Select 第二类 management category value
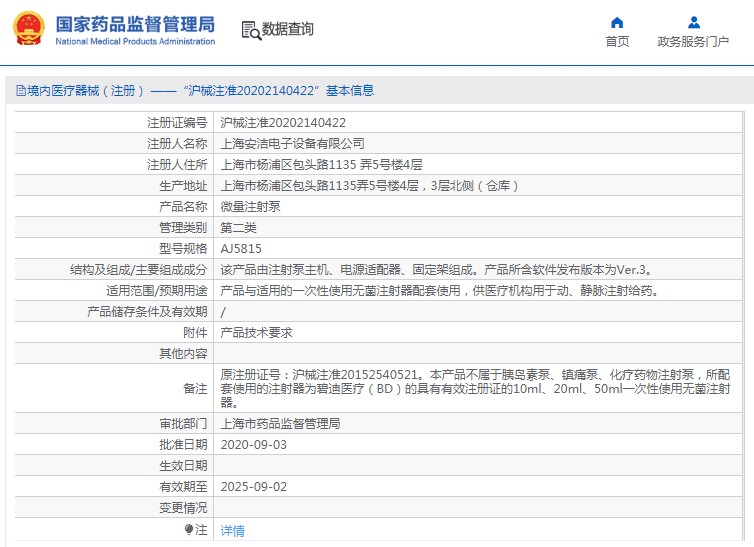This screenshot has width=754, height=547. pos(239,228)
